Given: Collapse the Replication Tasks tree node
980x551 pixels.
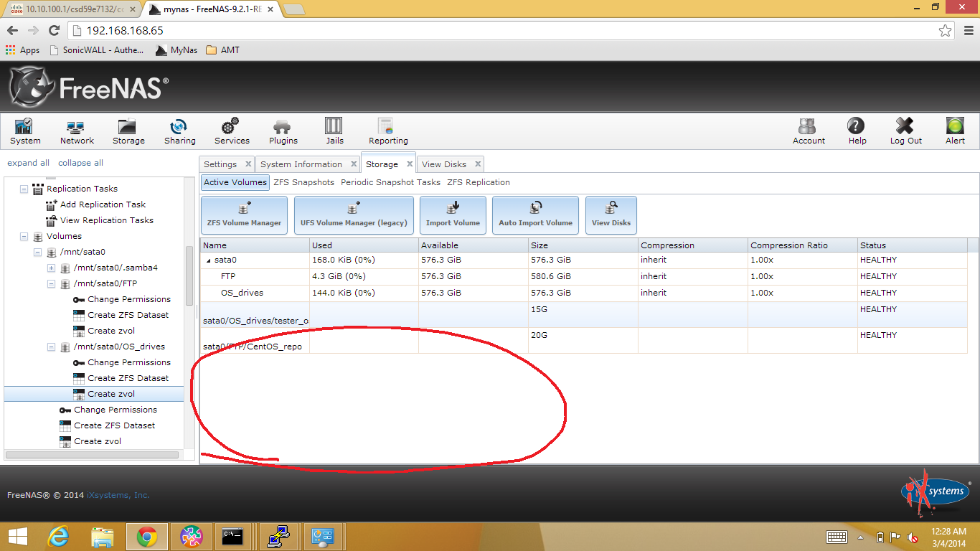Looking at the screenshot, I should [x=24, y=189].
